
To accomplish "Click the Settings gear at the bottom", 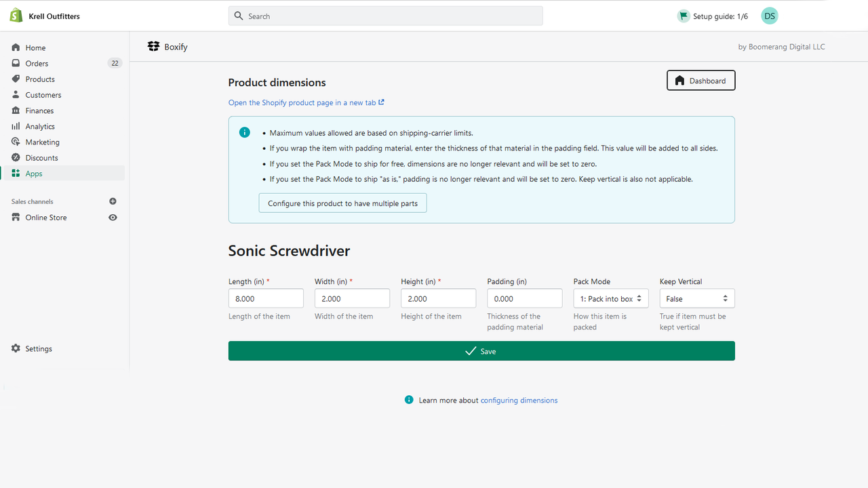I will click(15, 348).
